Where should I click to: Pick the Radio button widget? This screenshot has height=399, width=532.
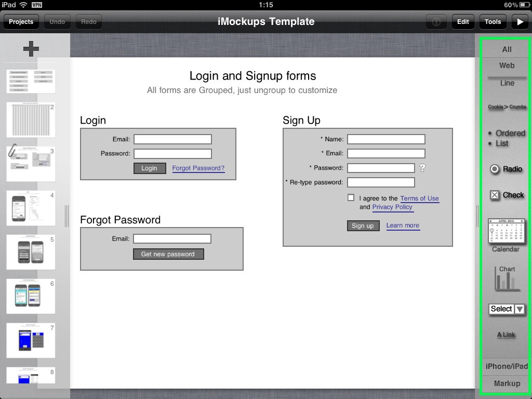coord(506,169)
